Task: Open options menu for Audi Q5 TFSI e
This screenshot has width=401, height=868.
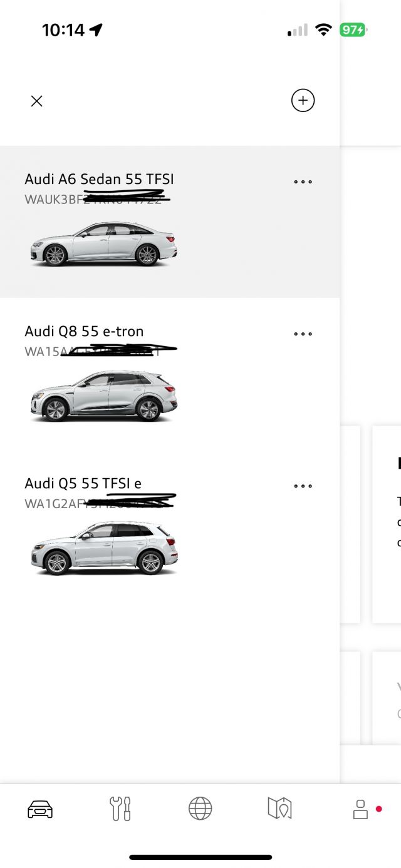Action: (x=303, y=486)
